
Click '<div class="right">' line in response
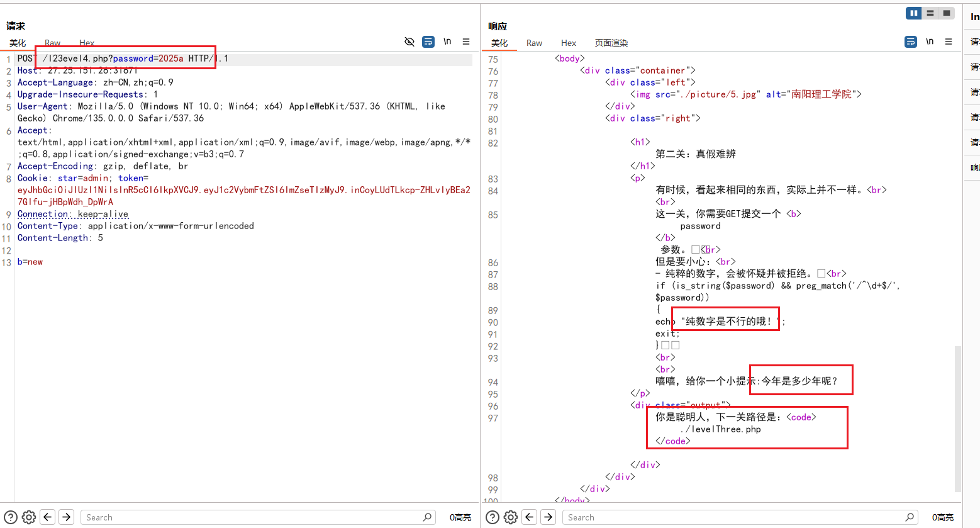[653, 118]
